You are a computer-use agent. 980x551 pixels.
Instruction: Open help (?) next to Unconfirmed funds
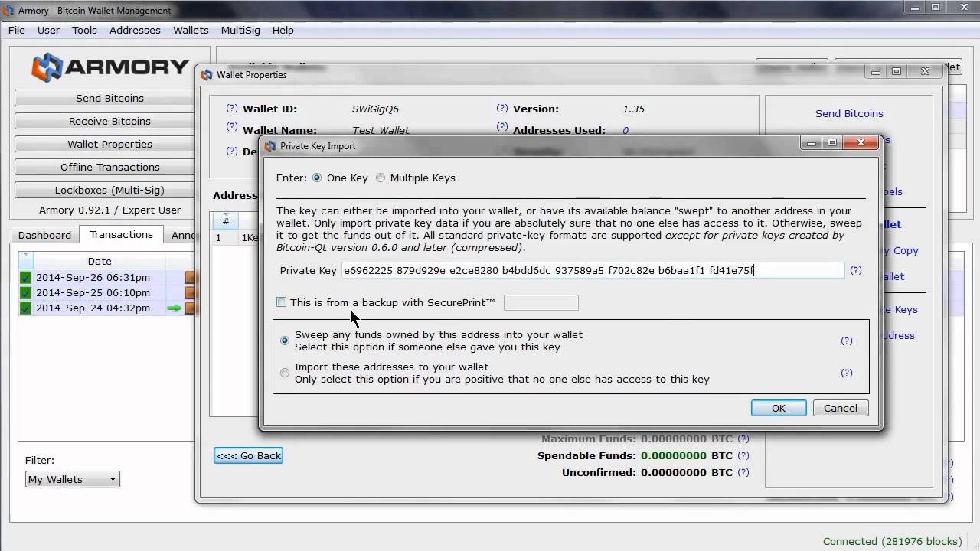click(743, 472)
